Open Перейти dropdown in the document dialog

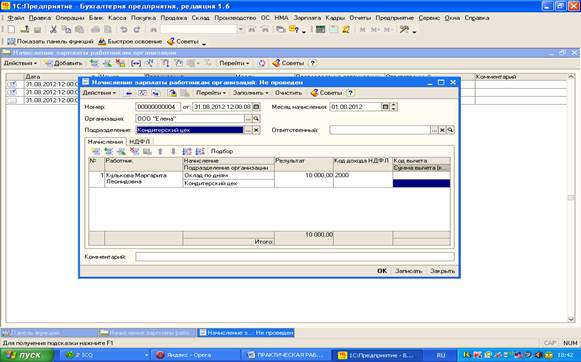[x=211, y=93]
